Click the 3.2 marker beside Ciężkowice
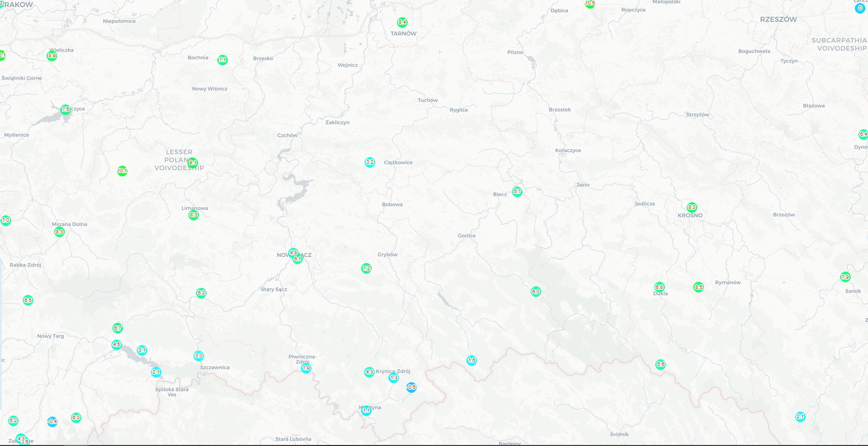The width and height of the screenshot is (868, 446). 370,162
